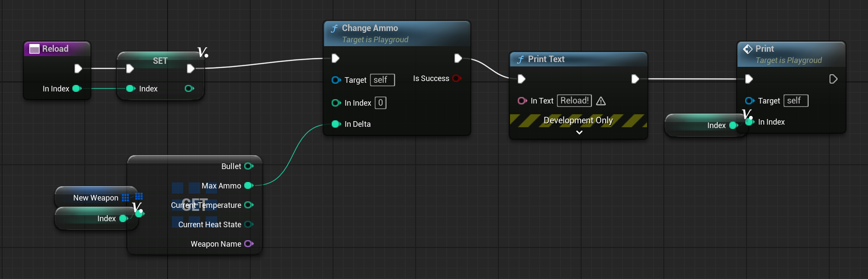Click the SET node execution input pin
The image size is (868, 279).
click(x=130, y=68)
